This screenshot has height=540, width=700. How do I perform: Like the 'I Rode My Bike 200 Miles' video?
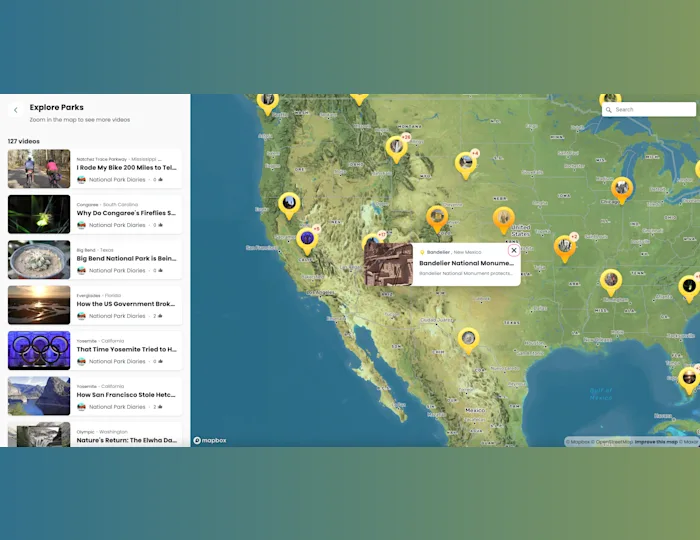click(160, 179)
